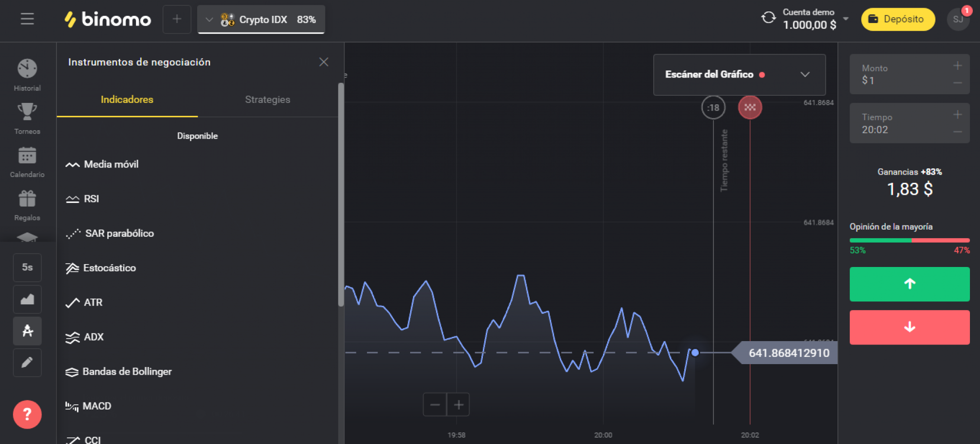Click the drawing pencil tool icon

(x=27, y=363)
